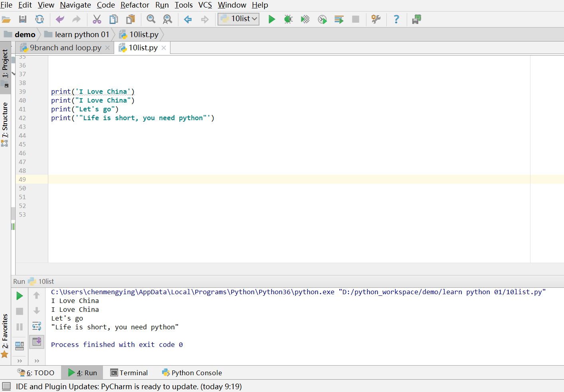
Task: Open Help with the question mark icon
Action: (396, 19)
